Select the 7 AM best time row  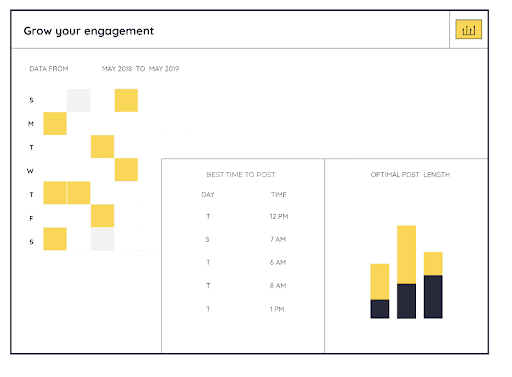tap(243, 239)
